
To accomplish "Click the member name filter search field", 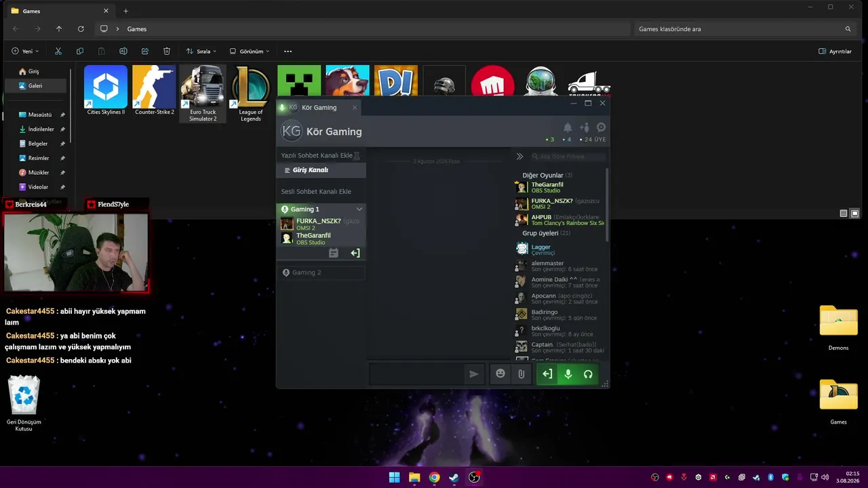I will pos(568,157).
